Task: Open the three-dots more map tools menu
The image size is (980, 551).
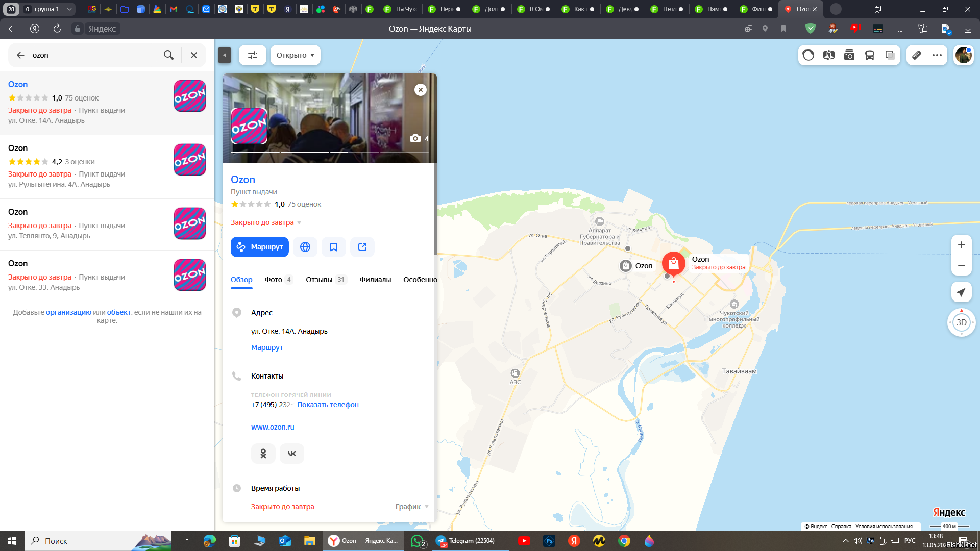Action: (937, 55)
